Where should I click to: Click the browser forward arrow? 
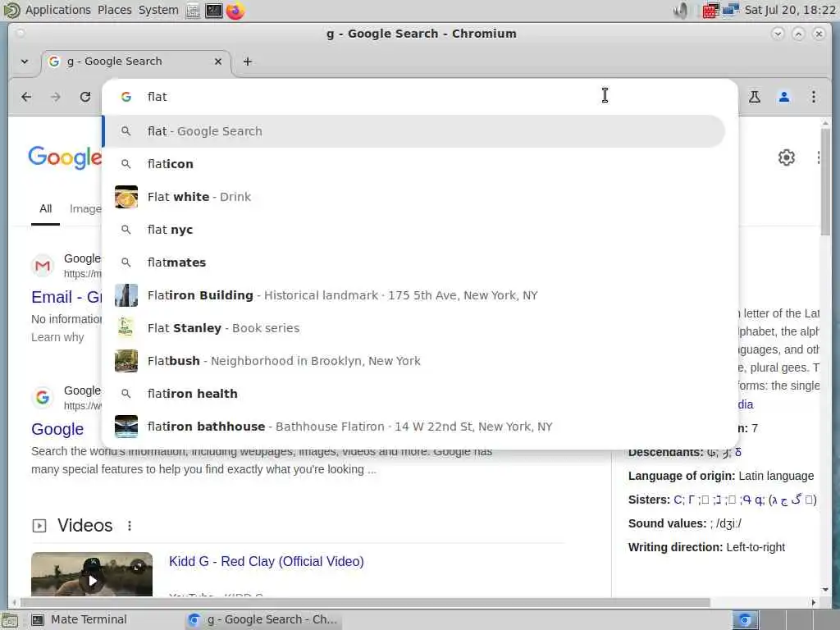55,97
